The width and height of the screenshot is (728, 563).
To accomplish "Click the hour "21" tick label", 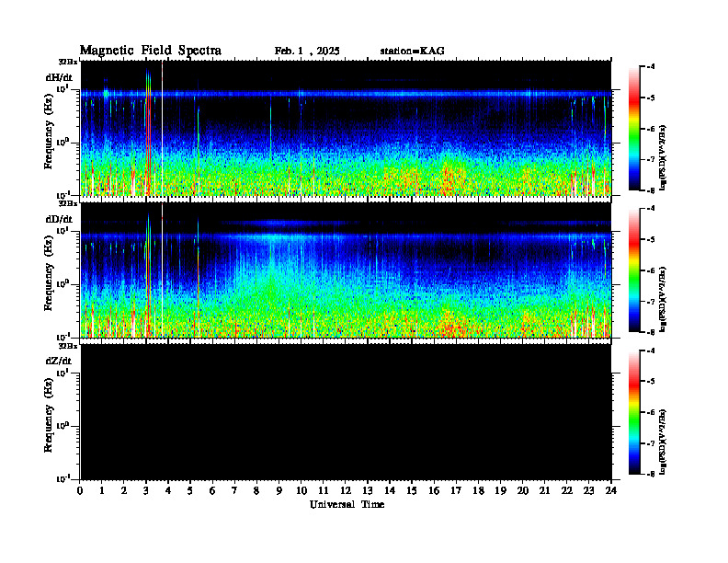I will (x=544, y=490).
